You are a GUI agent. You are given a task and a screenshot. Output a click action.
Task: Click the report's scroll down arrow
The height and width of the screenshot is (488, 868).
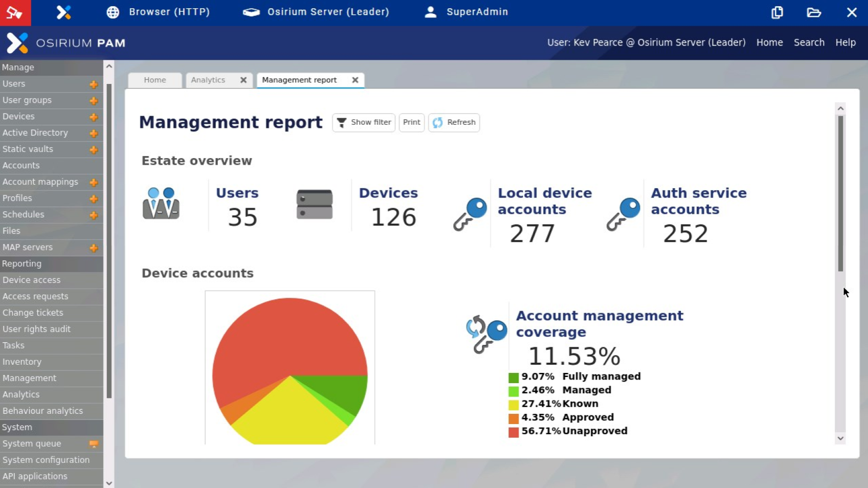point(840,438)
